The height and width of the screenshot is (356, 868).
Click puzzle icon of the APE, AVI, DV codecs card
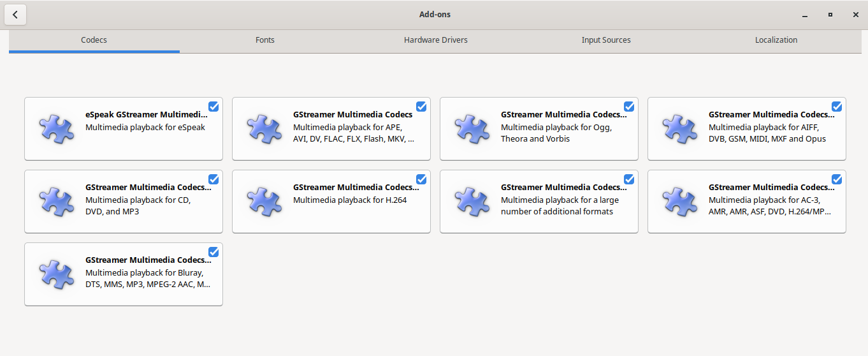pos(264,129)
